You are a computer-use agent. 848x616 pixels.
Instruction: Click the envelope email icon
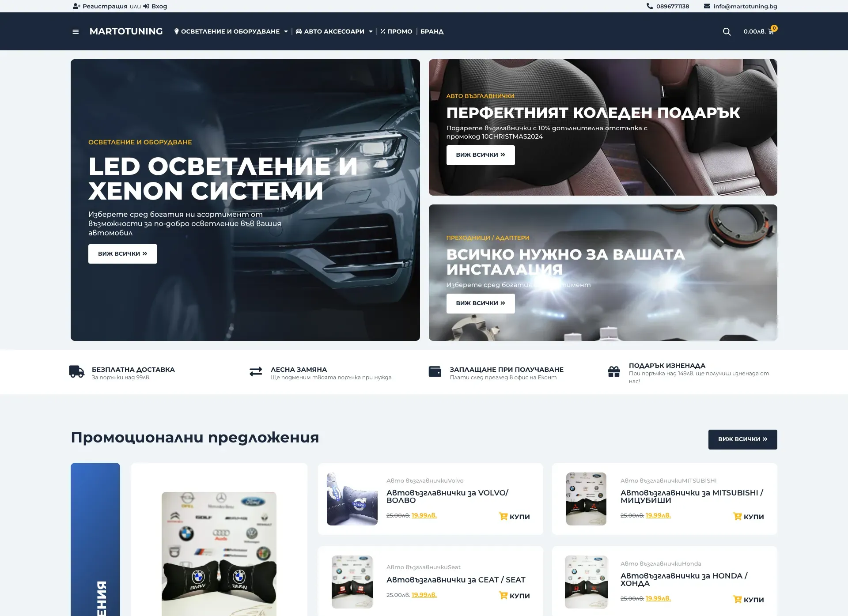coord(707,6)
